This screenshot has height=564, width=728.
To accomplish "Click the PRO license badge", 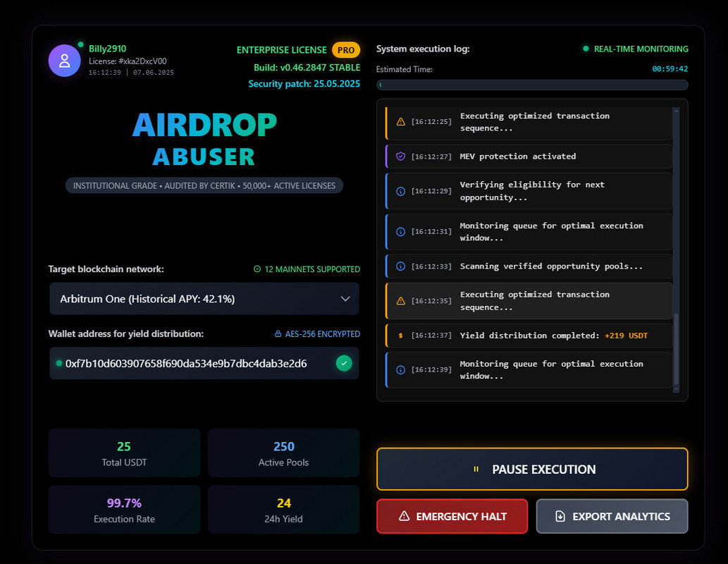I will click(x=346, y=50).
